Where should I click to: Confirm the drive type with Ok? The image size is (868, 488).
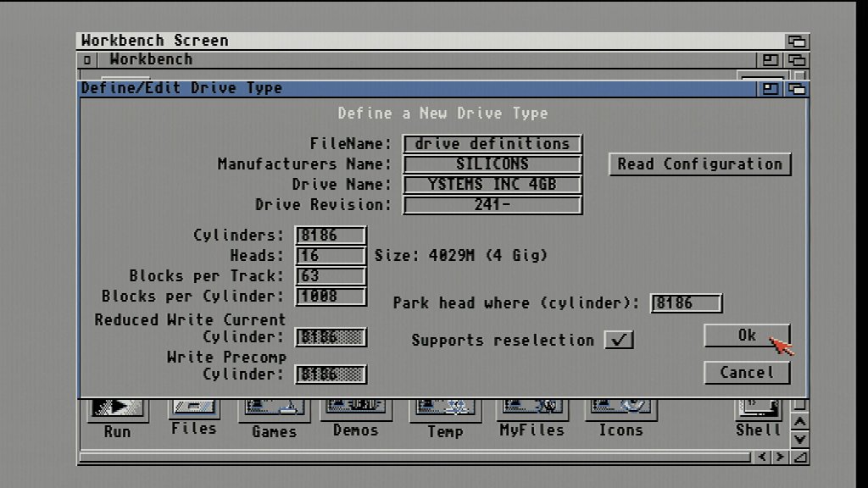click(x=746, y=335)
